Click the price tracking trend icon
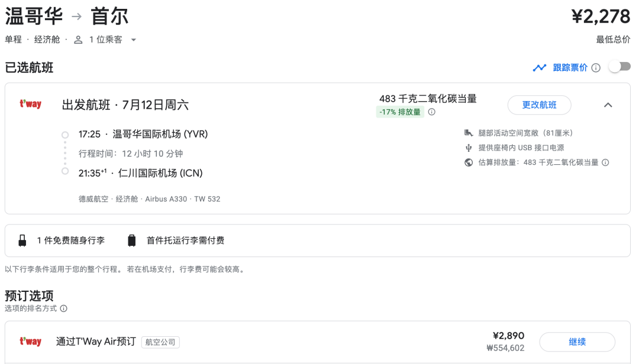639x364 pixels. coord(539,67)
